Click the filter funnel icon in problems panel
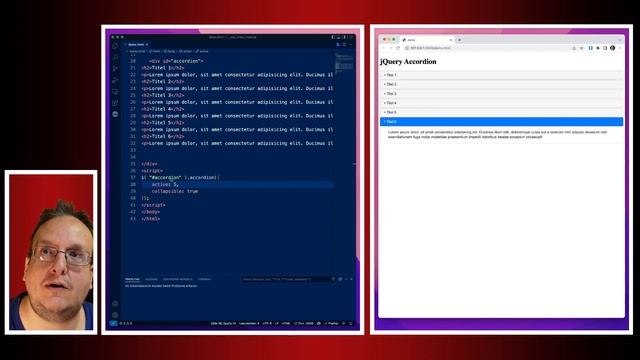 333,279
